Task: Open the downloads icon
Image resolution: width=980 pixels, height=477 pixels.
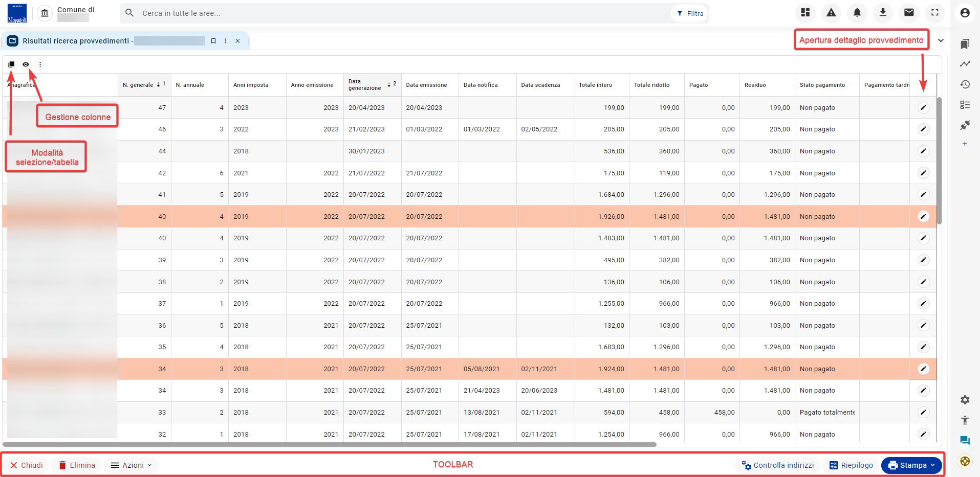Action: 883,13
